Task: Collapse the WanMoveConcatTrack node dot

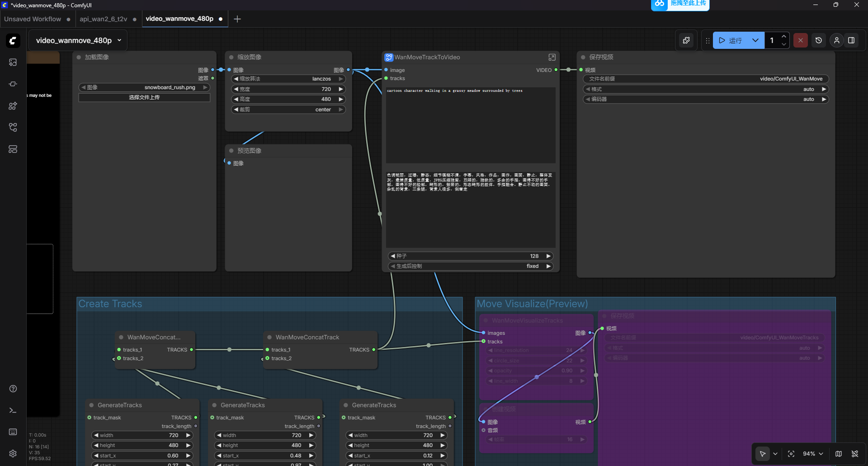Action: pos(269,338)
